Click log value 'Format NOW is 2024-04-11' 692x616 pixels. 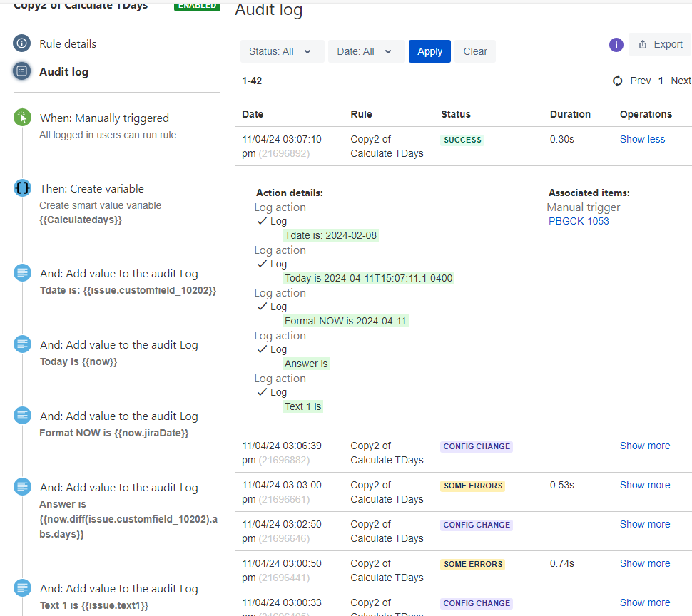click(345, 321)
